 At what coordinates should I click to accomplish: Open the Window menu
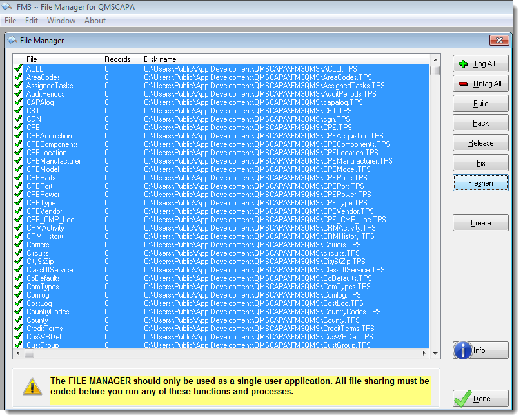pyautogui.click(x=61, y=21)
